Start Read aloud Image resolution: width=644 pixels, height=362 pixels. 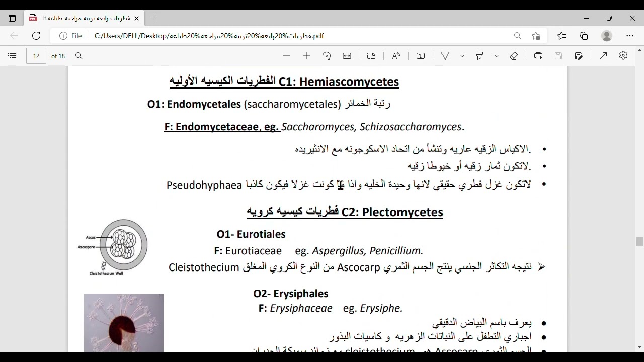coord(396,56)
